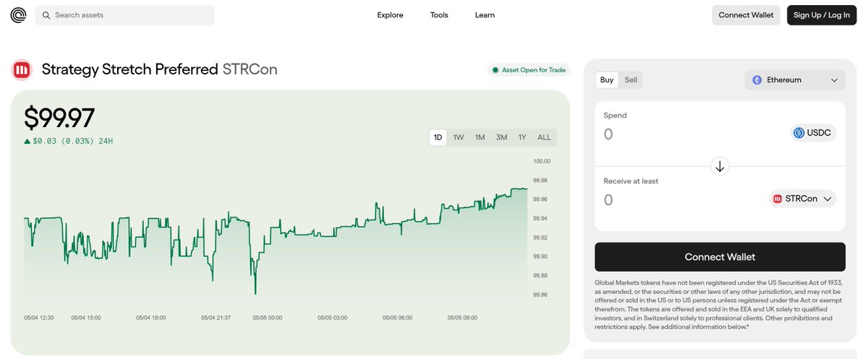Click the swap direction arrow icon

[720, 166]
